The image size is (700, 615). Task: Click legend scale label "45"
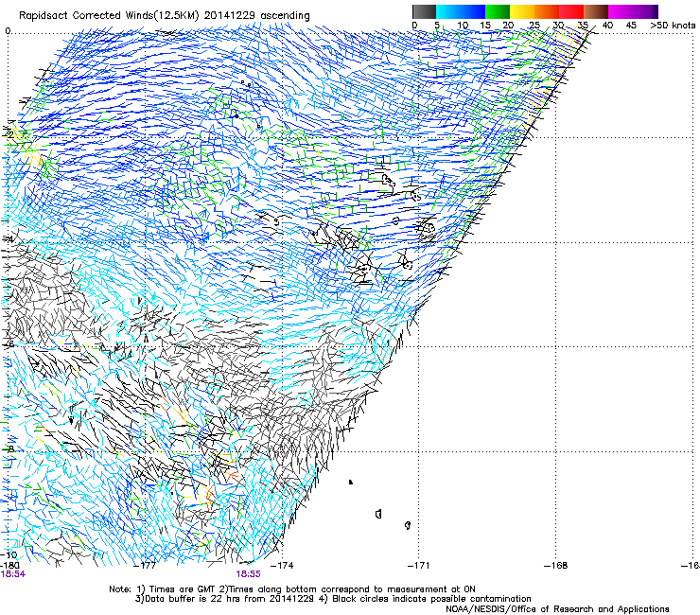click(x=631, y=26)
